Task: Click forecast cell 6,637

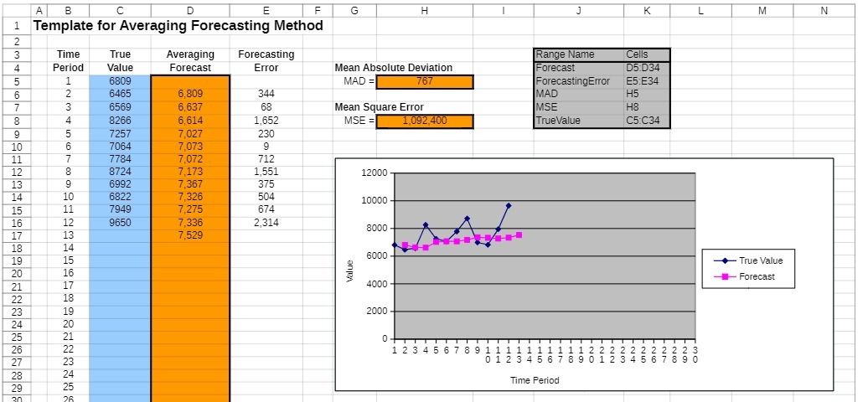Action: 190,107
